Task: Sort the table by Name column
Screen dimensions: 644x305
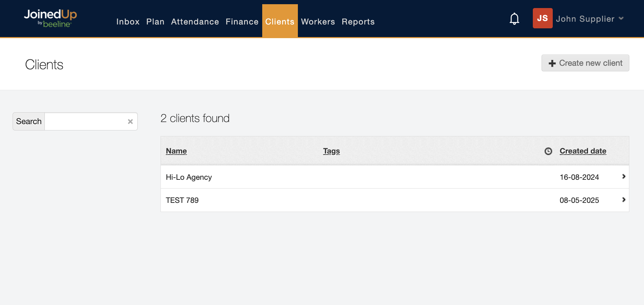Action: click(x=176, y=151)
